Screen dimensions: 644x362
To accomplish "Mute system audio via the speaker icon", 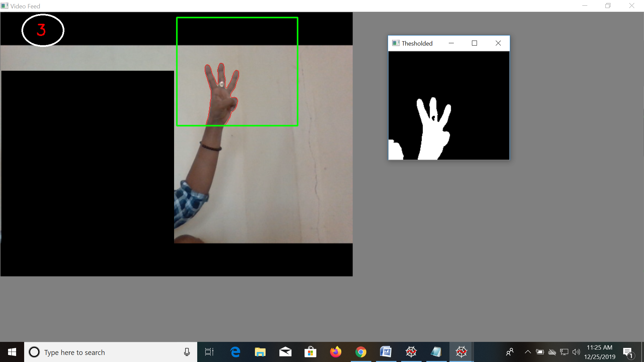I will pos(576,352).
